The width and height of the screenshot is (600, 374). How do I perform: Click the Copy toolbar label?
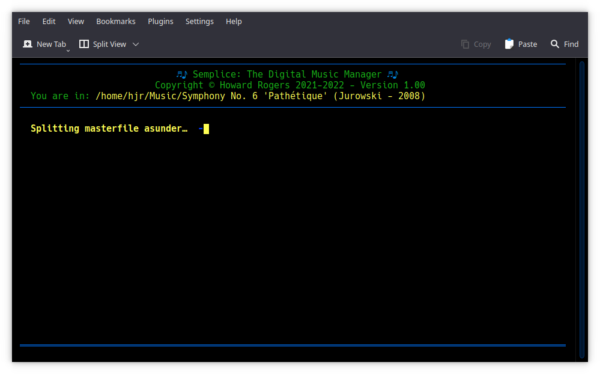coord(482,44)
